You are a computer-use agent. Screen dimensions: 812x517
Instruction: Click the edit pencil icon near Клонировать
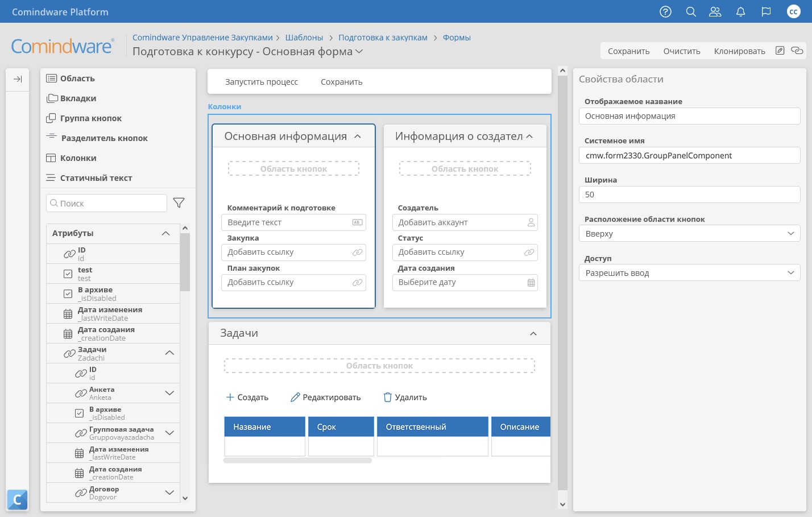[x=780, y=51]
